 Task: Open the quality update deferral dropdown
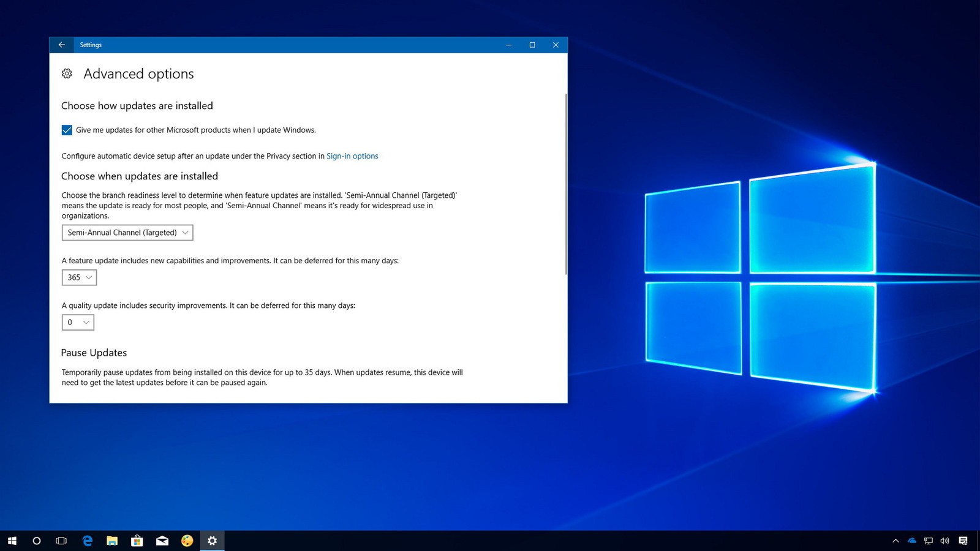point(77,322)
